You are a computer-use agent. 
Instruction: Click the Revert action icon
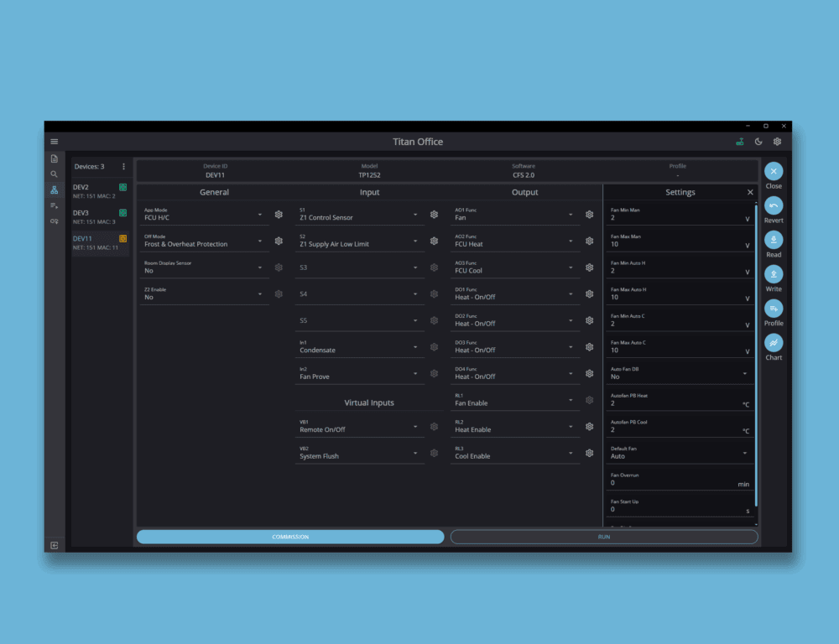click(x=773, y=206)
